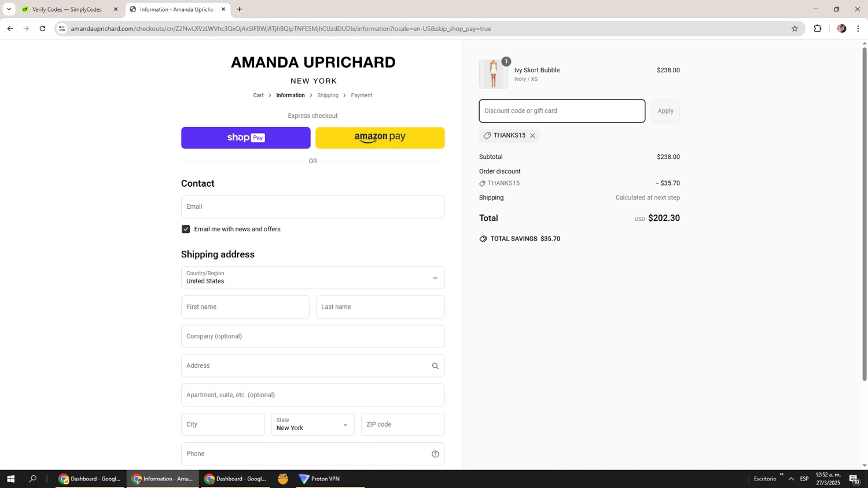Image resolution: width=868 pixels, height=488 pixels.
Task: Click the TOTAL SAVINGS $35.70 text
Action: 525,239
